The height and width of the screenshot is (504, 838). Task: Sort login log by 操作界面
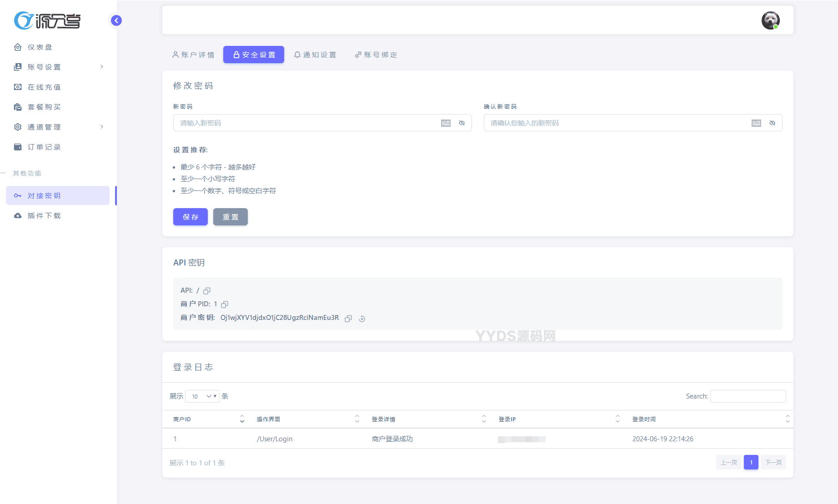307,419
